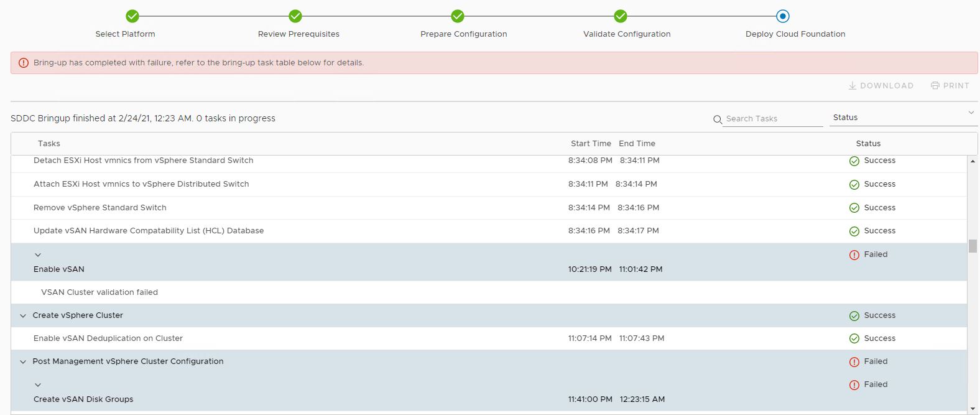Click the search magnifier icon for tasks
This screenshot has height=415, width=980.
[x=718, y=119]
